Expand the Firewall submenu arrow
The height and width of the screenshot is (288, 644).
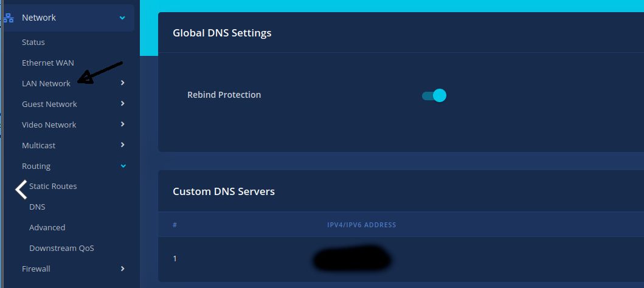coord(123,269)
